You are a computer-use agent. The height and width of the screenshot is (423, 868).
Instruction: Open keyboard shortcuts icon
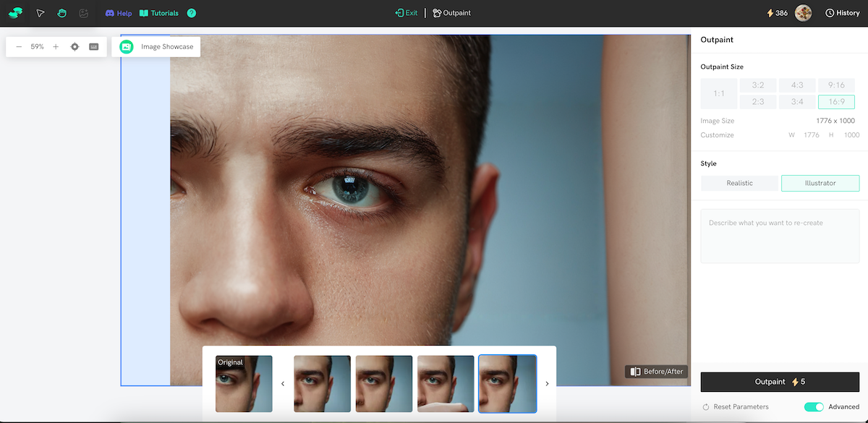(93, 46)
